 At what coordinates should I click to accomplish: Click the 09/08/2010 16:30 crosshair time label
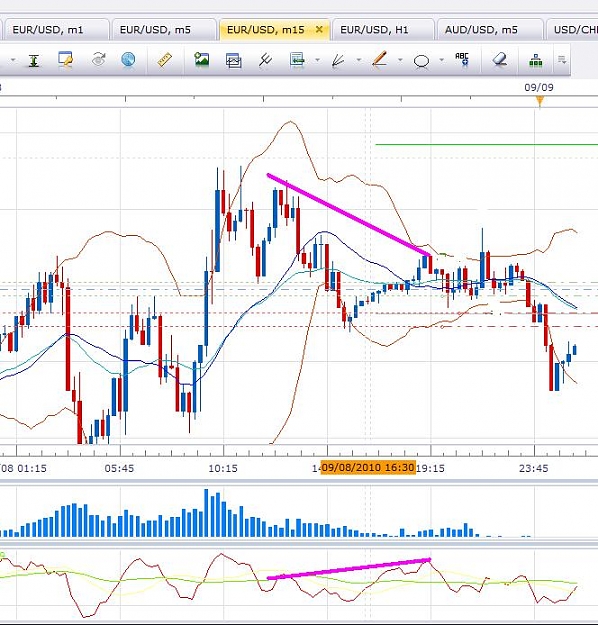(x=368, y=467)
